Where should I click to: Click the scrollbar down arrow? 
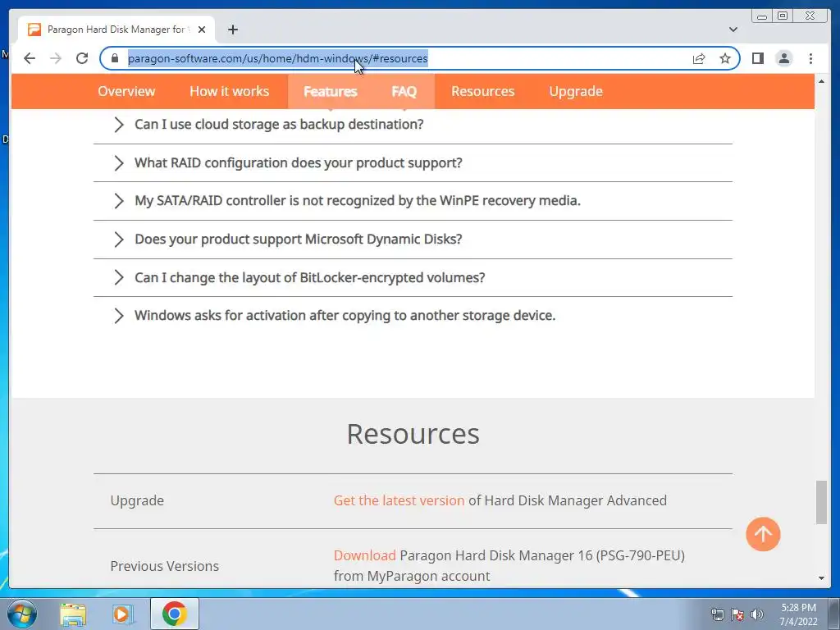[x=821, y=578]
